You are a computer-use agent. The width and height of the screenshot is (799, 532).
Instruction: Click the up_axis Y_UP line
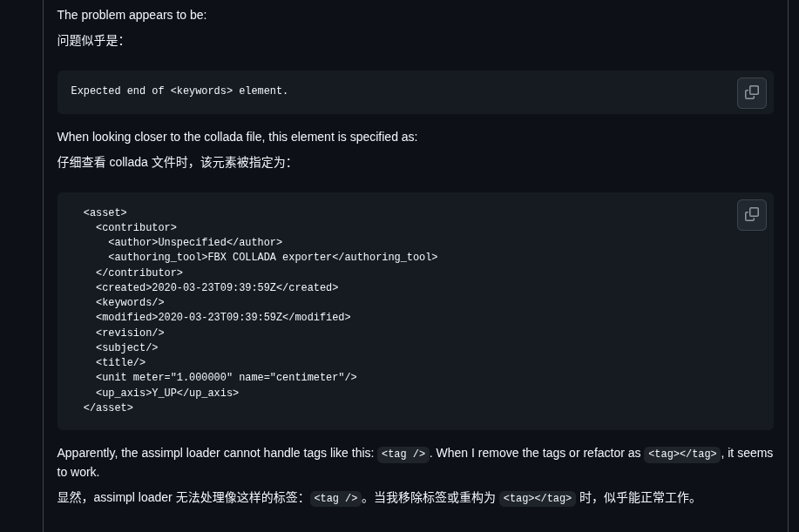pos(167,394)
